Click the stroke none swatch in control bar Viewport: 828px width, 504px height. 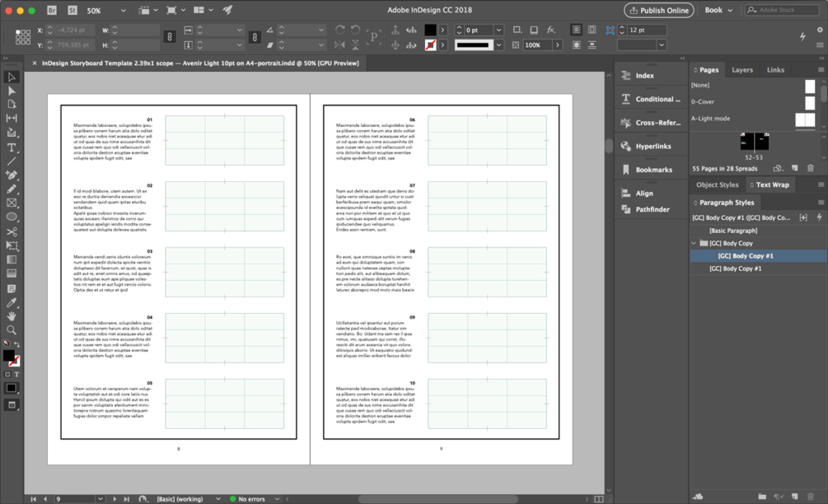[430, 45]
